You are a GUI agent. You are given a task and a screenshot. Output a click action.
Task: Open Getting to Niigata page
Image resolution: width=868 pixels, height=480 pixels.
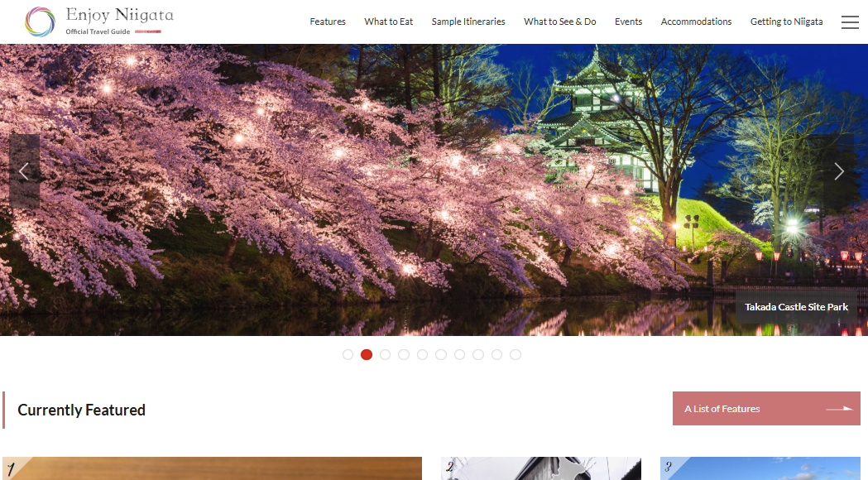pos(786,22)
